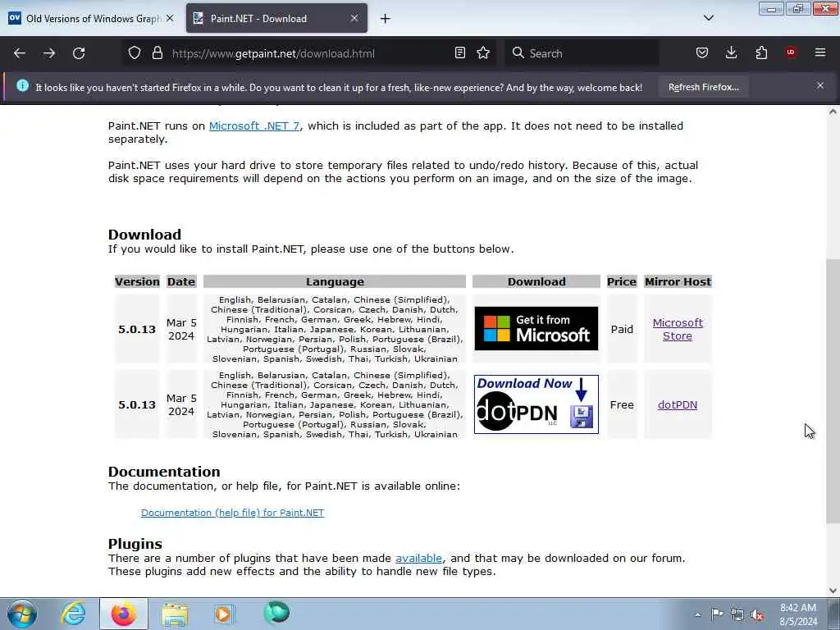The width and height of the screenshot is (840, 630).
Task: Expand the list all tabs chevron
Action: [708, 18]
